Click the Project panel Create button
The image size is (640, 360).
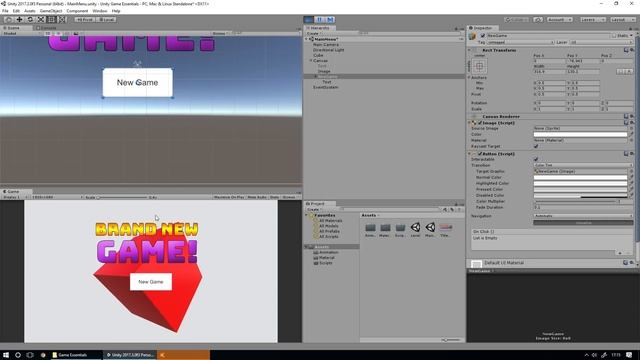(x=314, y=209)
